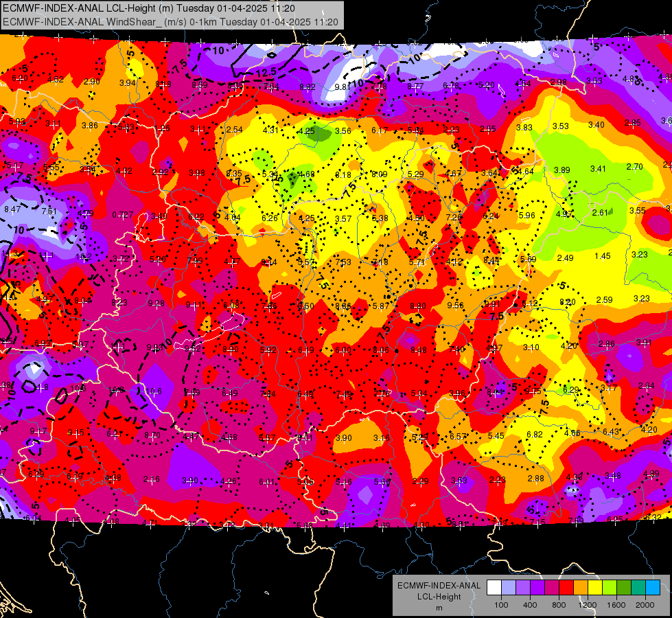Click the 2.85 grid point value
Image resolution: width=672 pixels, height=618 pixels.
click(x=633, y=123)
